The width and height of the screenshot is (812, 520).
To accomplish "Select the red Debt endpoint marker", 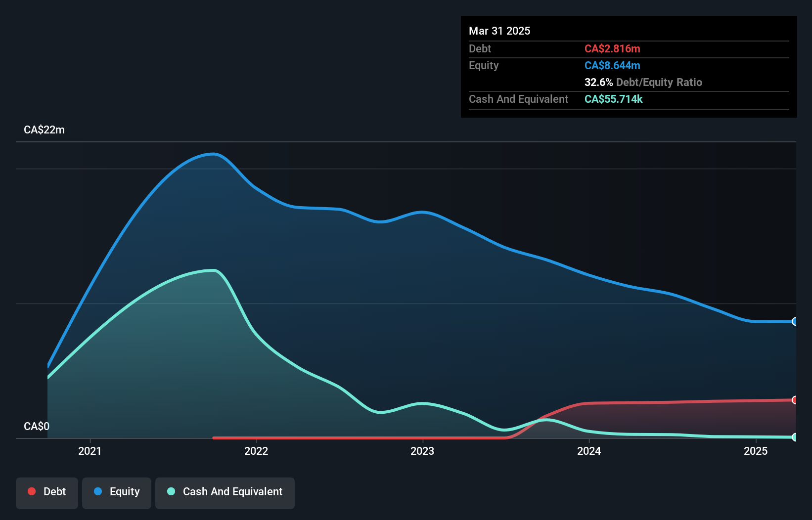I will pos(795,400).
